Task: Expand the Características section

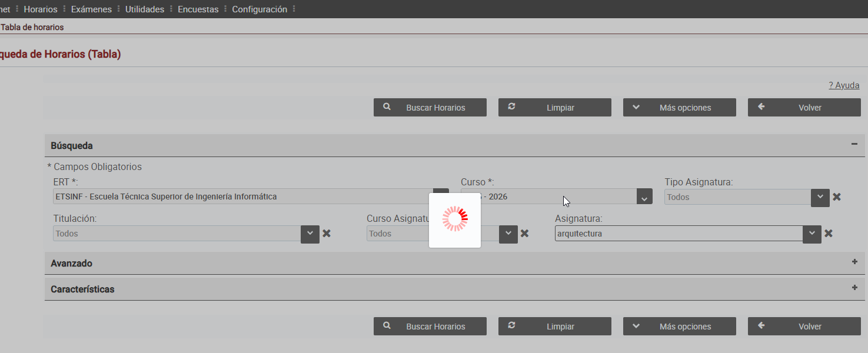Action: 854,288
